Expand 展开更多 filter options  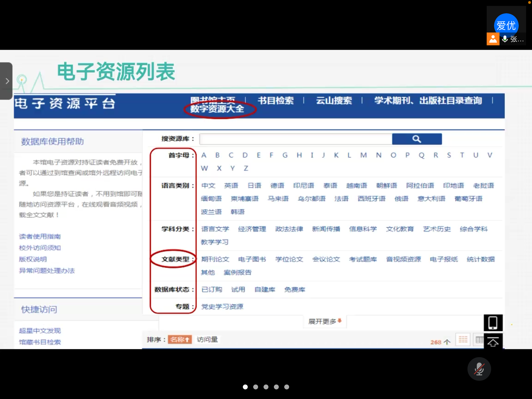(x=325, y=321)
